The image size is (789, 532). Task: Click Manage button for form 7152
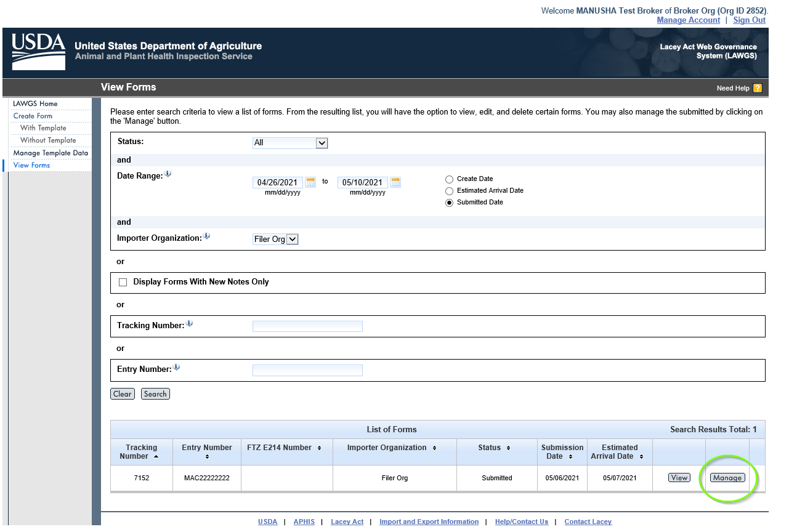pyautogui.click(x=727, y=478)
